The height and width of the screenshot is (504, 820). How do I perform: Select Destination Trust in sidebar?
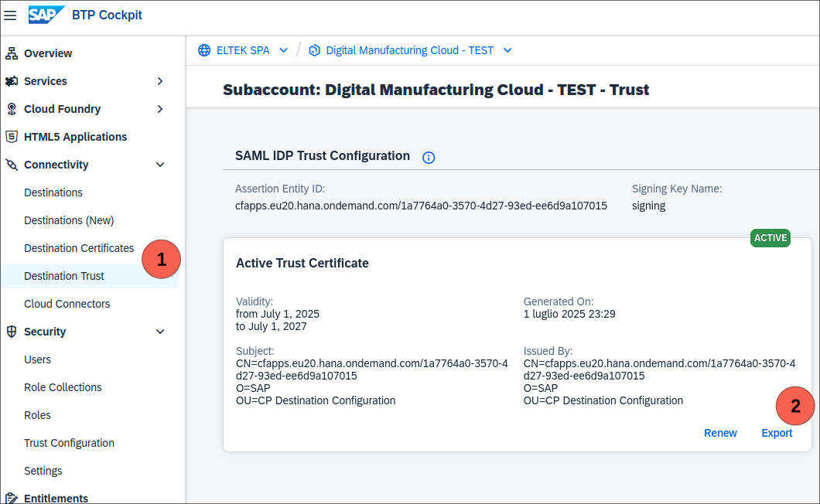[64, 276]
